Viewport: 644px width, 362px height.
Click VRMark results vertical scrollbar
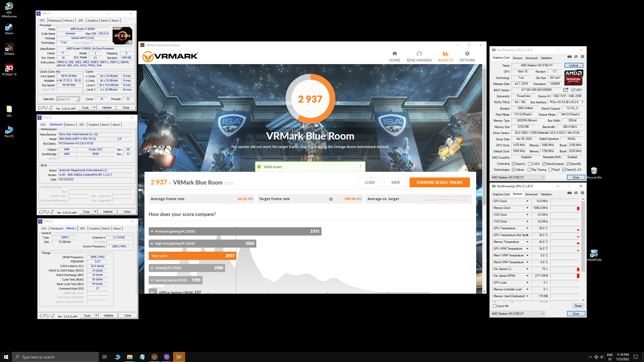pos(484,137)
